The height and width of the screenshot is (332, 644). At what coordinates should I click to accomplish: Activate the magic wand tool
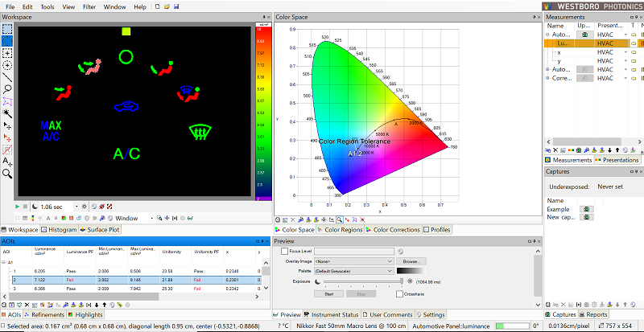point(7,113)
